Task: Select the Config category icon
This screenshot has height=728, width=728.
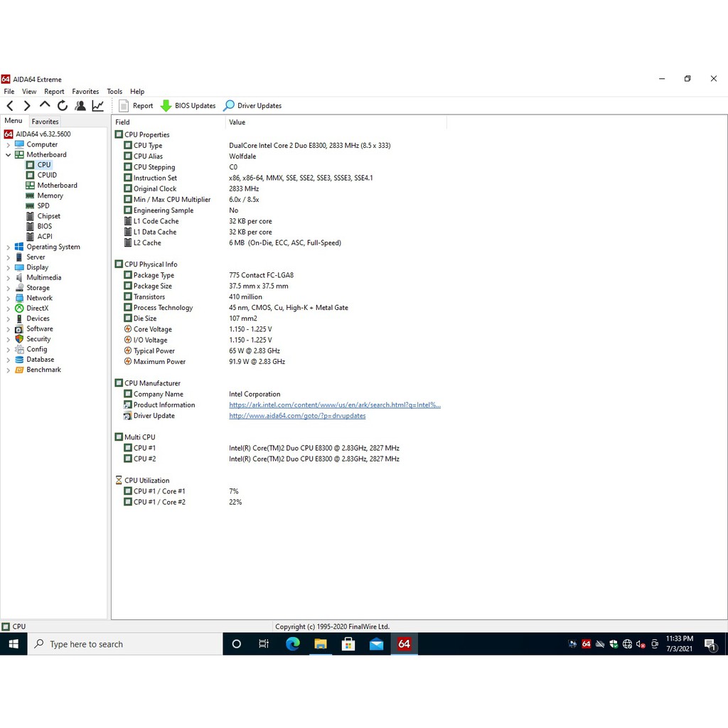Action: coord(19,349)
